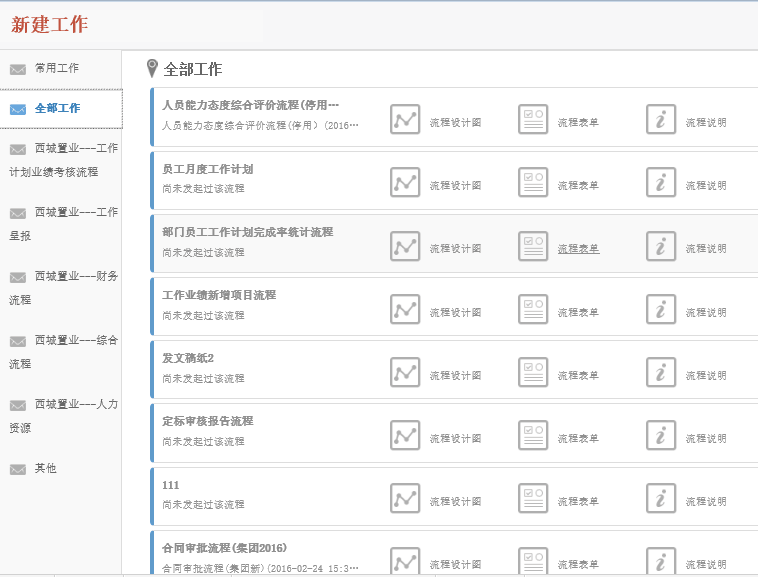Open info description icon for 111 row
758x577 pixels.
click(661, 498)
